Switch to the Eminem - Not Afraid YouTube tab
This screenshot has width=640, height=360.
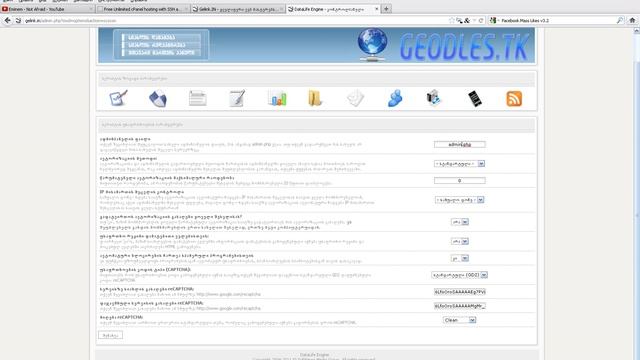click(47, 9)
